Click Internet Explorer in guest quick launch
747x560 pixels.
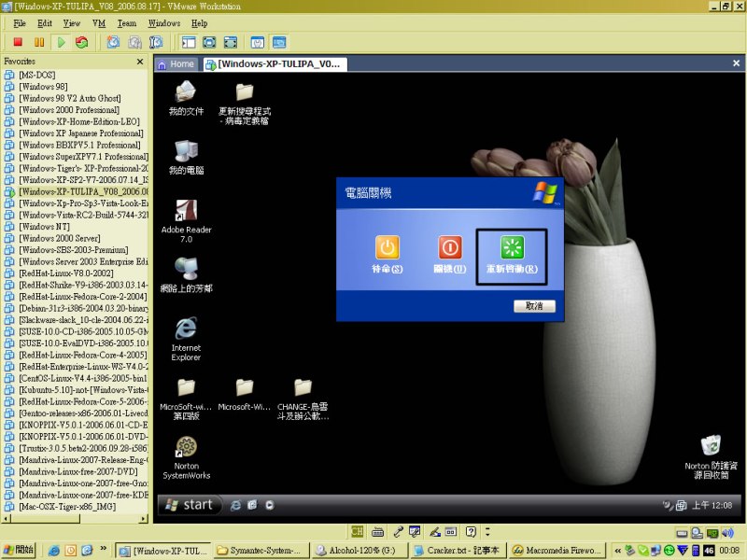tap(235, 505)
